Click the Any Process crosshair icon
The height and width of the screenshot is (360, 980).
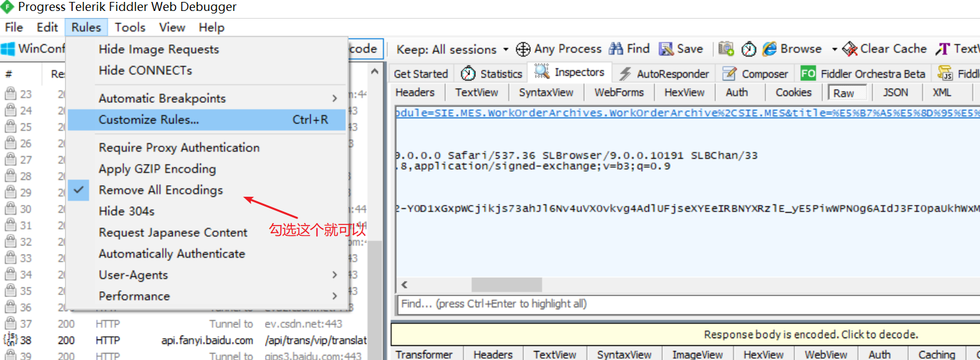(523, 49)
